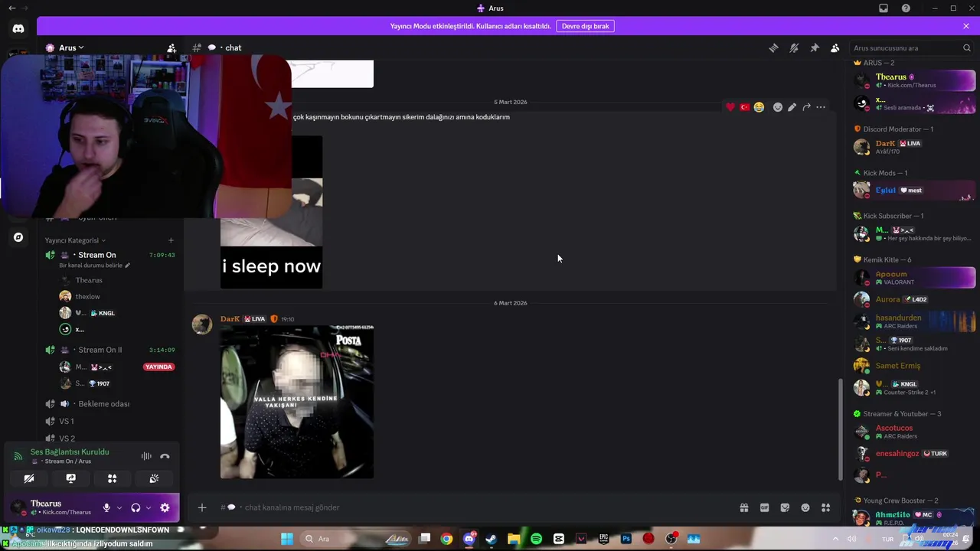Open the soundboard
980x551 pixels.
(x=154, y=478)
